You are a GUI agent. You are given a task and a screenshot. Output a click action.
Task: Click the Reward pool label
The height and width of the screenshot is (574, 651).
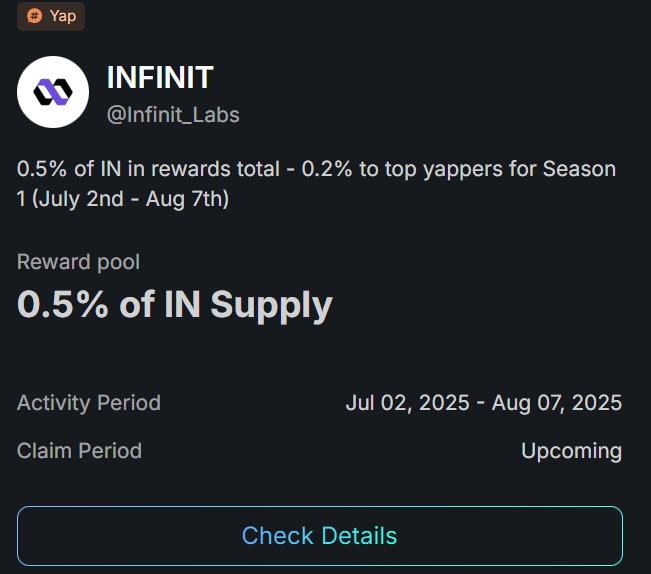click(x=78, y=262)
